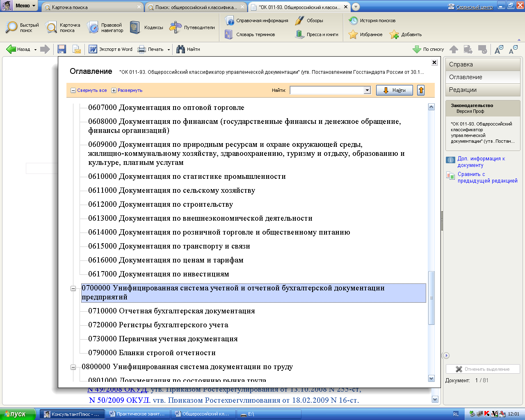The width and height of the screenshot is (525, 420).
Task: Click down arrow of contents scrollbar
Action: (431, 379)
